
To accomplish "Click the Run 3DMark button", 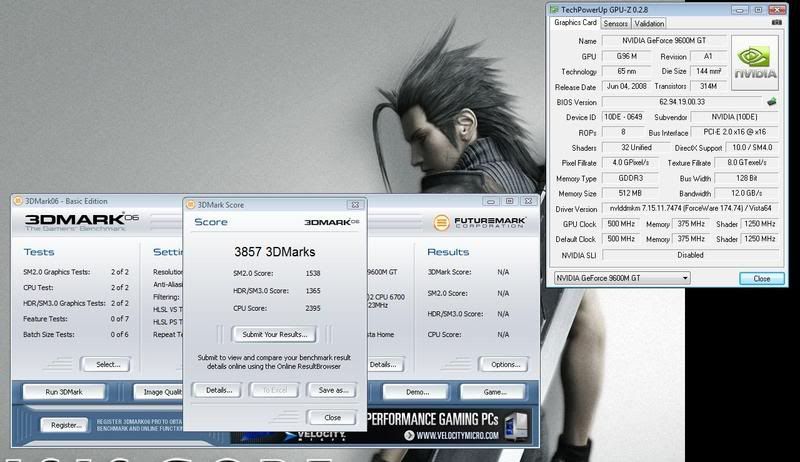I will pos(64,392).
